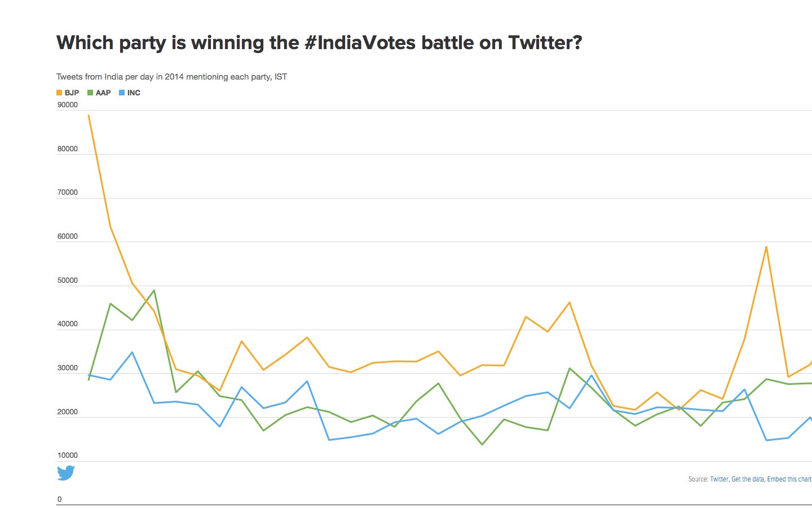The width and height of the screenshot is (812, 508).
Task: Toggle the BJP legend label
Action: coord(72,93)
